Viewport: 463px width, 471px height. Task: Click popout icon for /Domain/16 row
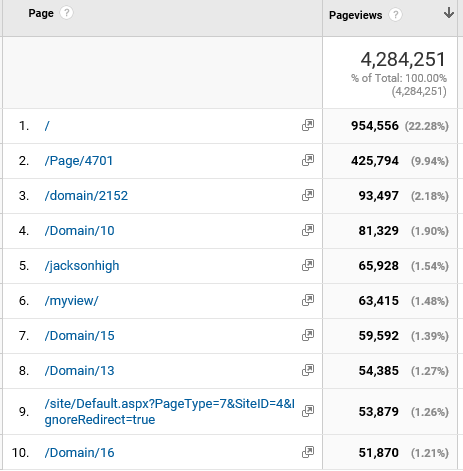pyautogui.click(x=308, y=452)
